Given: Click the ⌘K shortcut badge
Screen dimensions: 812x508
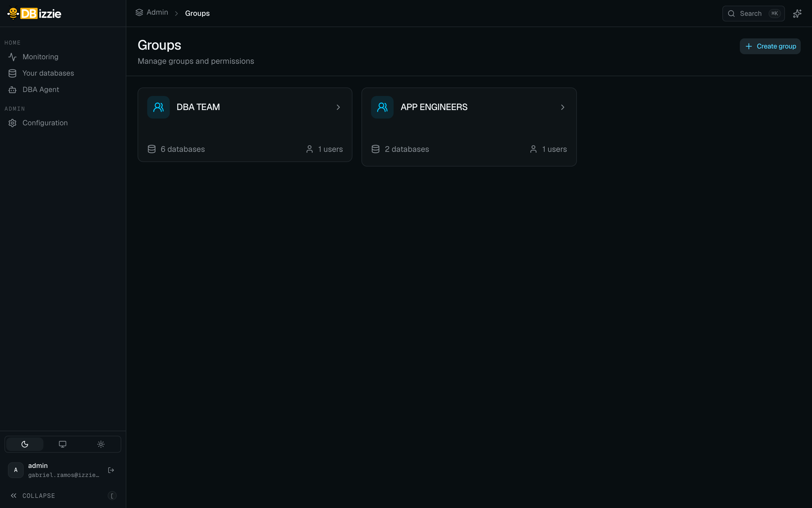Looking at the screenshot, I should pos(775,14).
